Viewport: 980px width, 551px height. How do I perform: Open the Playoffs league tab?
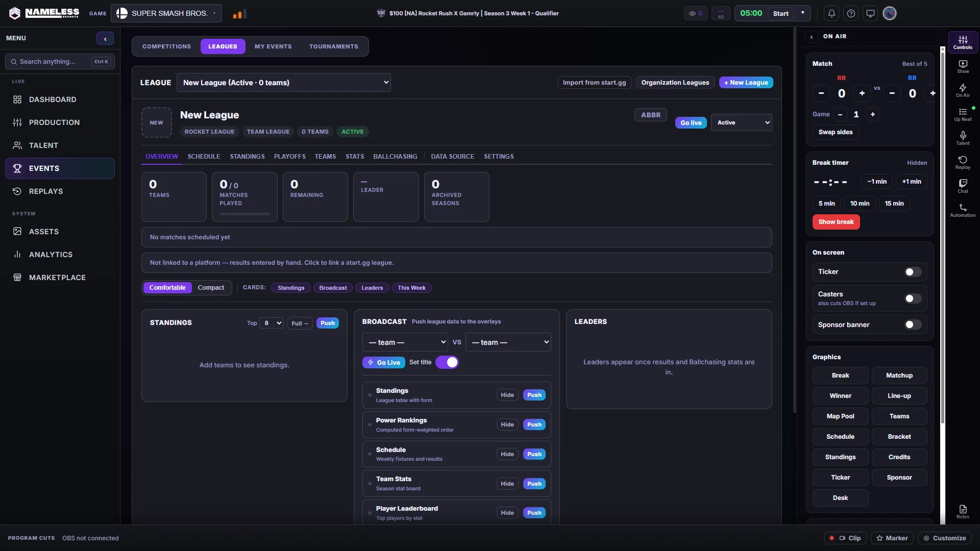[289, 157]
